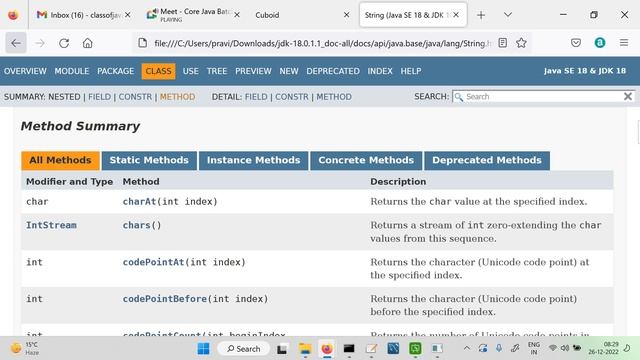Screen dimensions: 640x360
Task: Click the Firefox icon in taskbar
Action: click(x=327, y=349)
